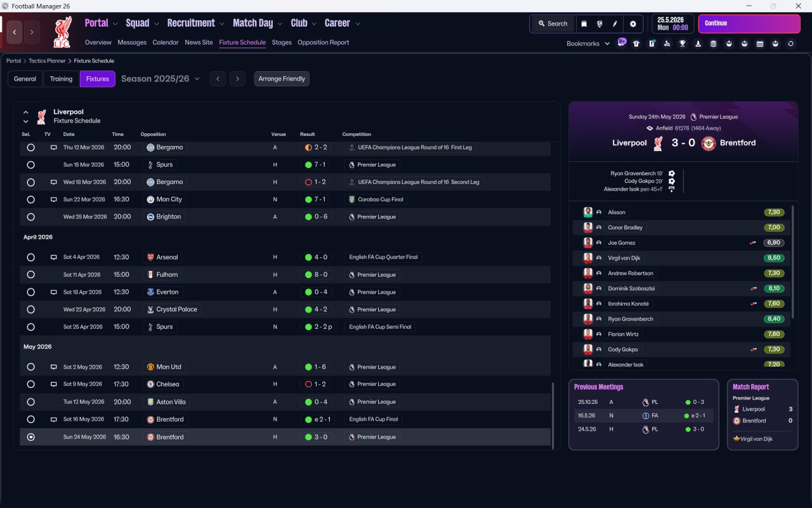Open the calendar grid bookmark icon

coord(760,44)
